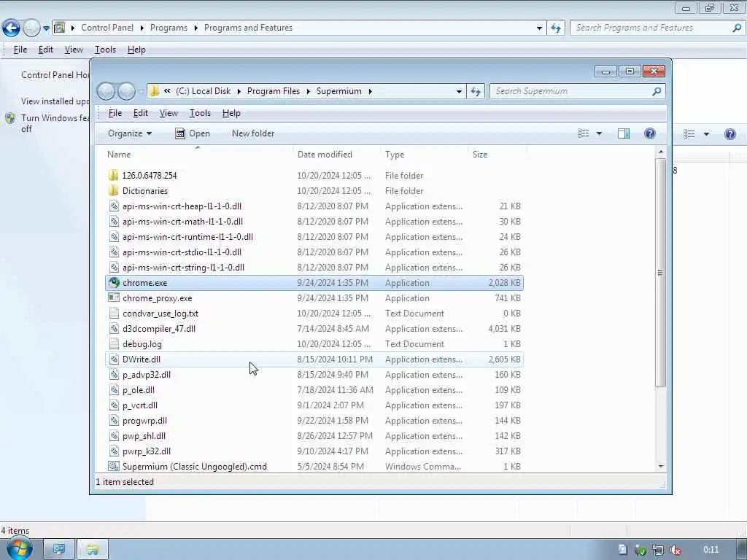Image resolution: width=747 pixels, height=560 pixels.
Task: Click the Windows Start orb
Action: 19,548
